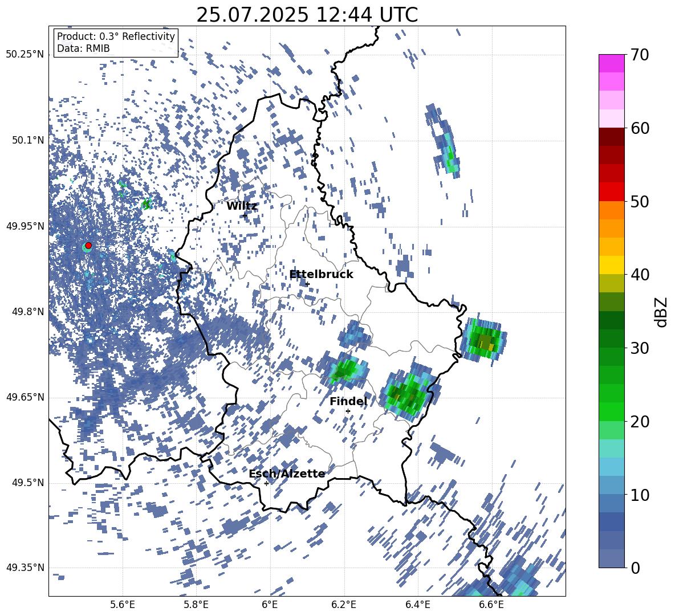675x616 pixels.
Task: Click the 5.6°E longitude label
Action: (122, 605)
